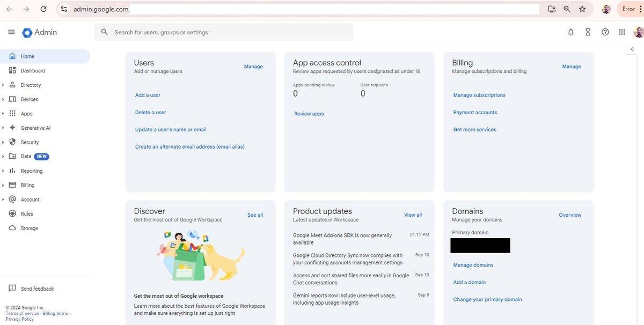Open the main menu hamburger icon

(11, 32)
